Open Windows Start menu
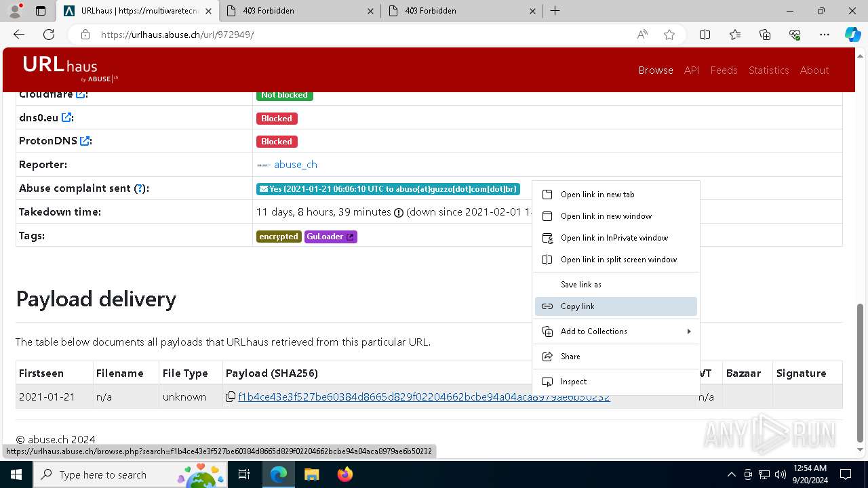 pos(16,474)
